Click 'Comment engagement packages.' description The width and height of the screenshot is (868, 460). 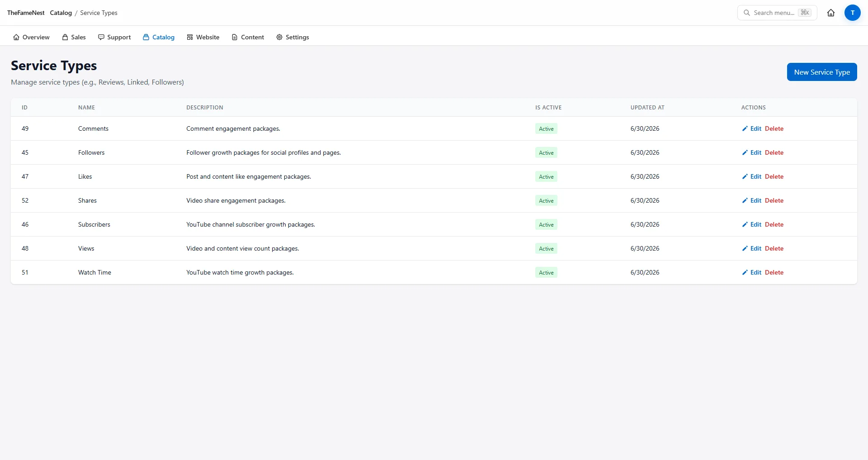[x=233, y=128]
